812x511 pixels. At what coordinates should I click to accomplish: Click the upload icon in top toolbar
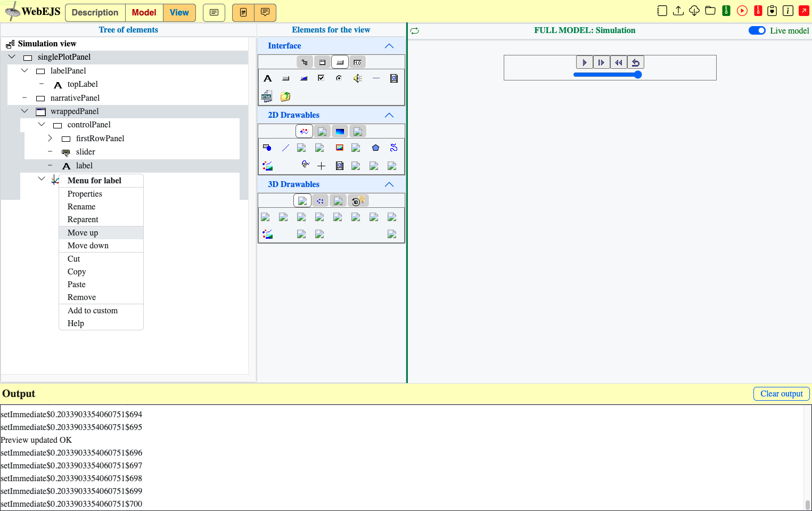click(678, 11)
